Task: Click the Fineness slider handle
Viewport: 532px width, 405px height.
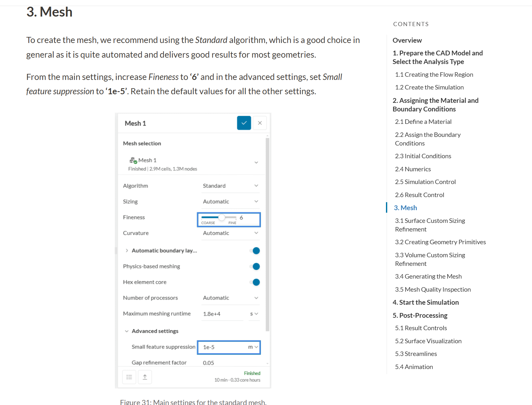Action: coord(222,217)
